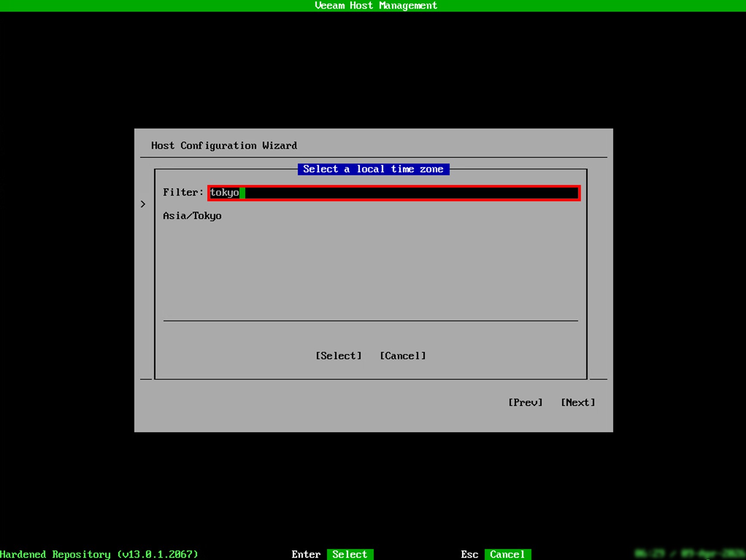Activate the green Cancel hint for Esc
This screenshot has width=746, height=560.
508,554
